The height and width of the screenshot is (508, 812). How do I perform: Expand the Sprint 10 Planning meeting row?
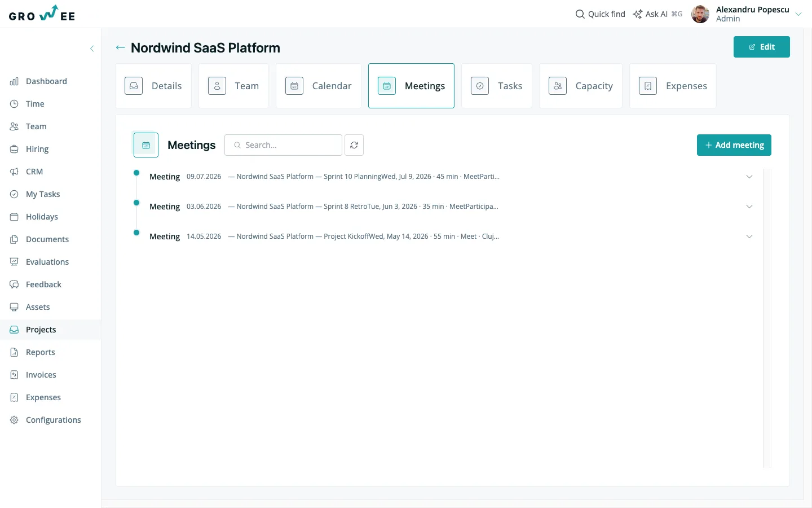click(x=443, y=177)
